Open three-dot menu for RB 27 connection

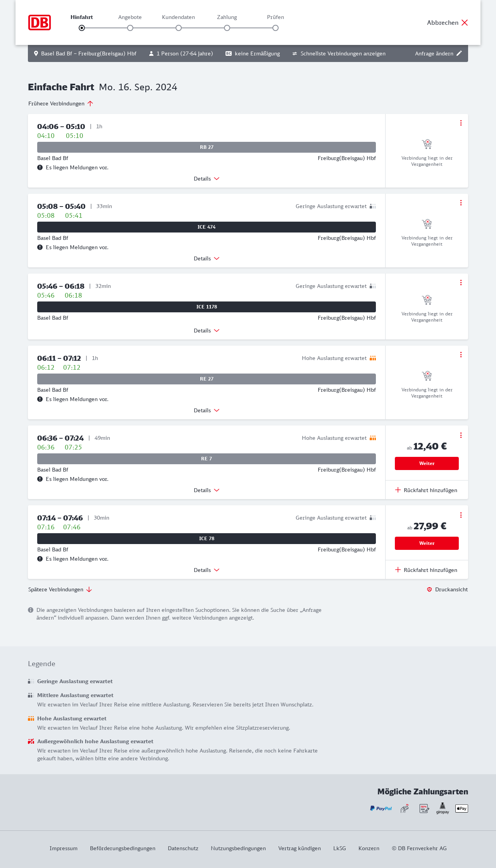pyautogui.click(x=461, y=123)
